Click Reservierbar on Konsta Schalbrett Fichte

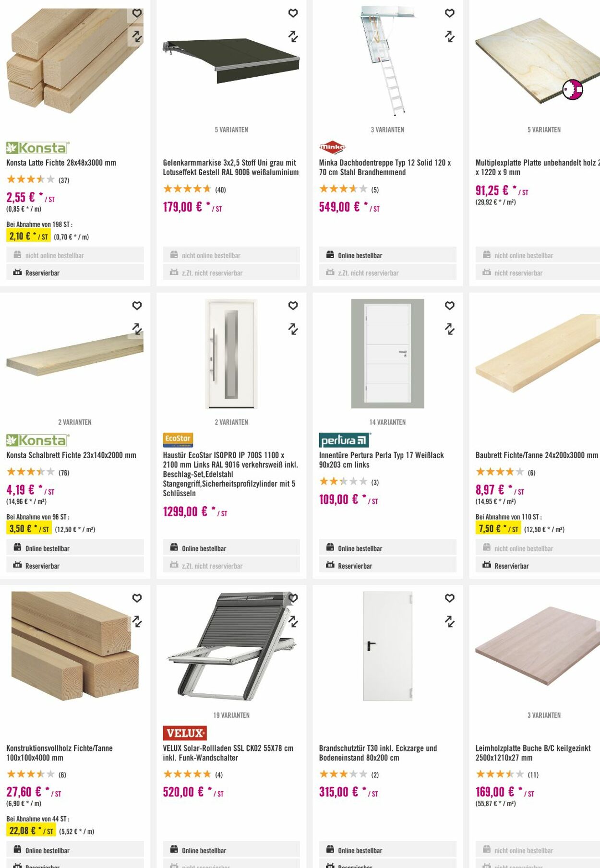coord(42,566)
